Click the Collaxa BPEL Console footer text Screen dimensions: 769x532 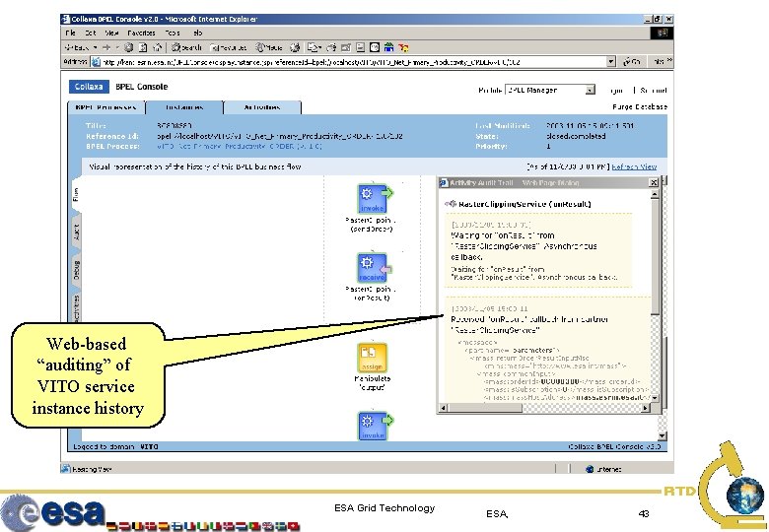coord(614,446)
